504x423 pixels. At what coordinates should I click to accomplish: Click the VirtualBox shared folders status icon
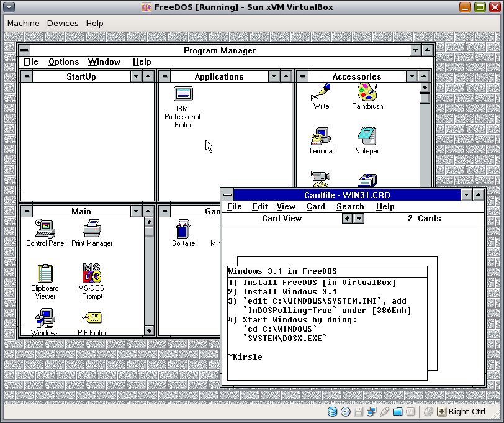(x=398, y=412)
